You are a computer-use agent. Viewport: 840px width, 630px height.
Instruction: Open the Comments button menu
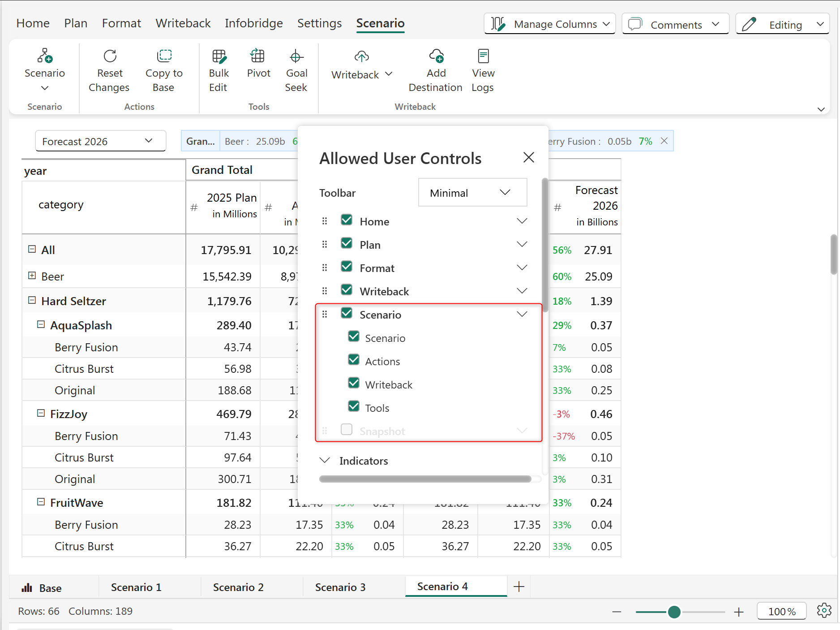(675, 25)
